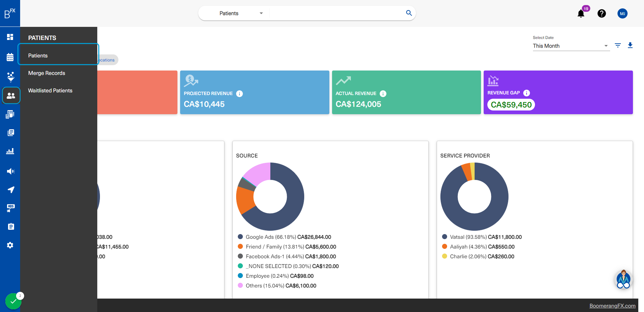644x312 pixels.
Task: Open the Dashboard icon in the sidebar
Action: pos(10,37)
